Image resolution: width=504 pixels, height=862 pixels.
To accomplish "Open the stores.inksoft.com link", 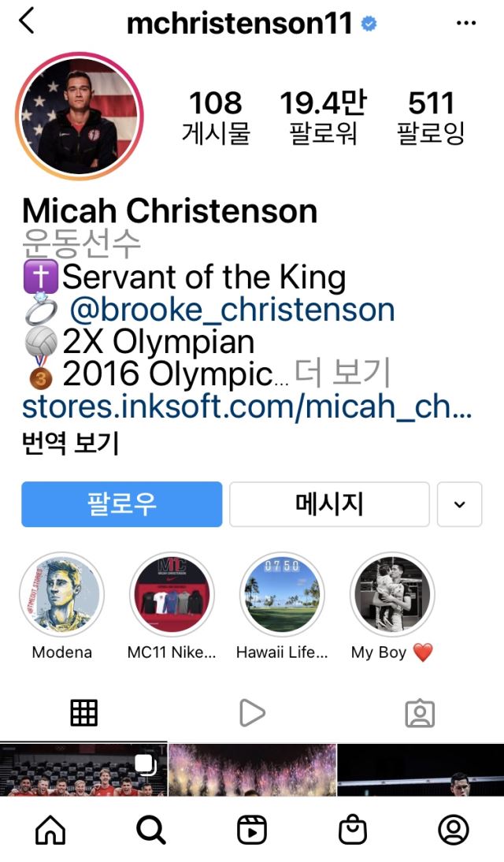I will pos(246,406).
